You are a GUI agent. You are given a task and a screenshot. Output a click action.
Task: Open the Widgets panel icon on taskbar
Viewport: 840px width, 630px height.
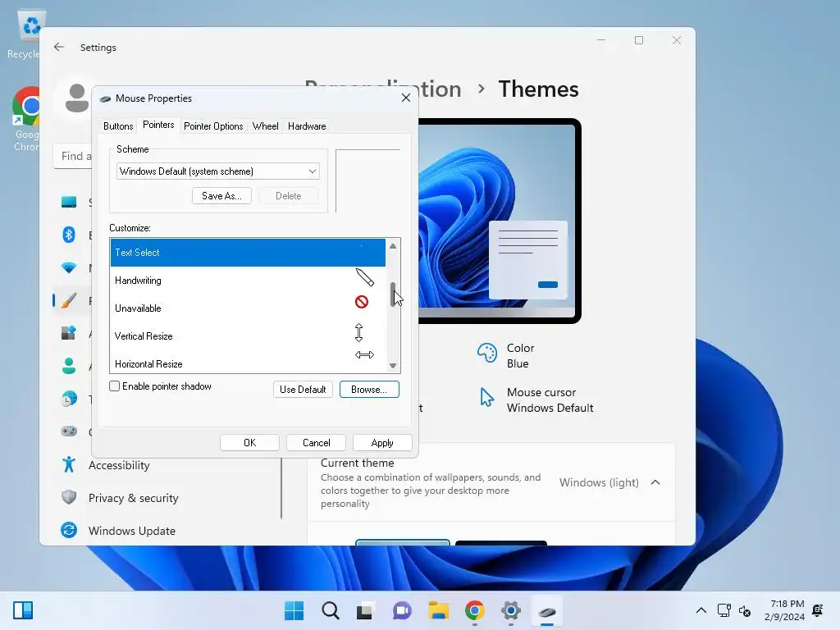(23, 610)
